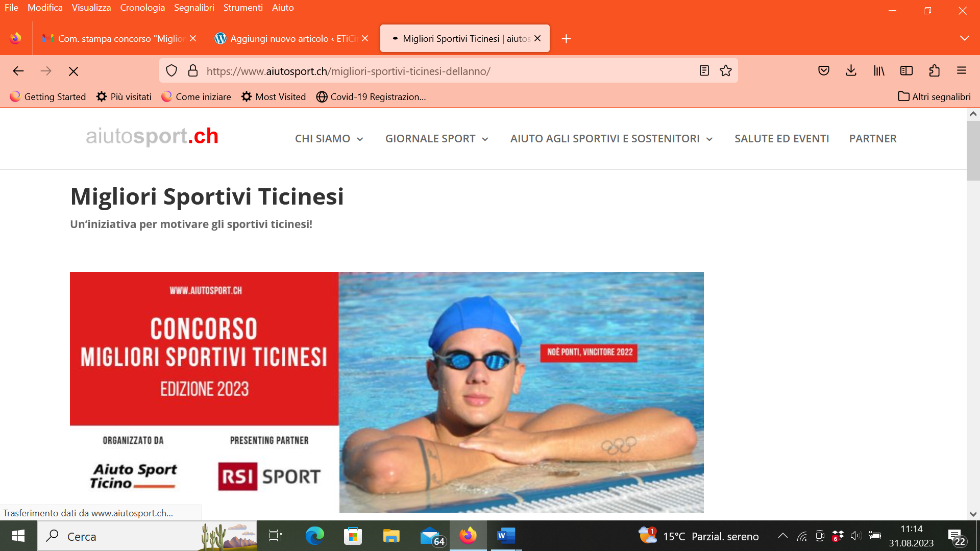Save page to Pocket icon
The width and height of the screenshot is (980, 551).
click(824, 71)
